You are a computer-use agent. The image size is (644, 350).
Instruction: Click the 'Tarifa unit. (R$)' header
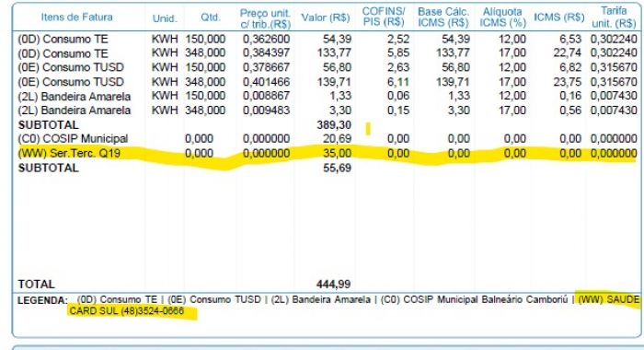click(614, 17)
